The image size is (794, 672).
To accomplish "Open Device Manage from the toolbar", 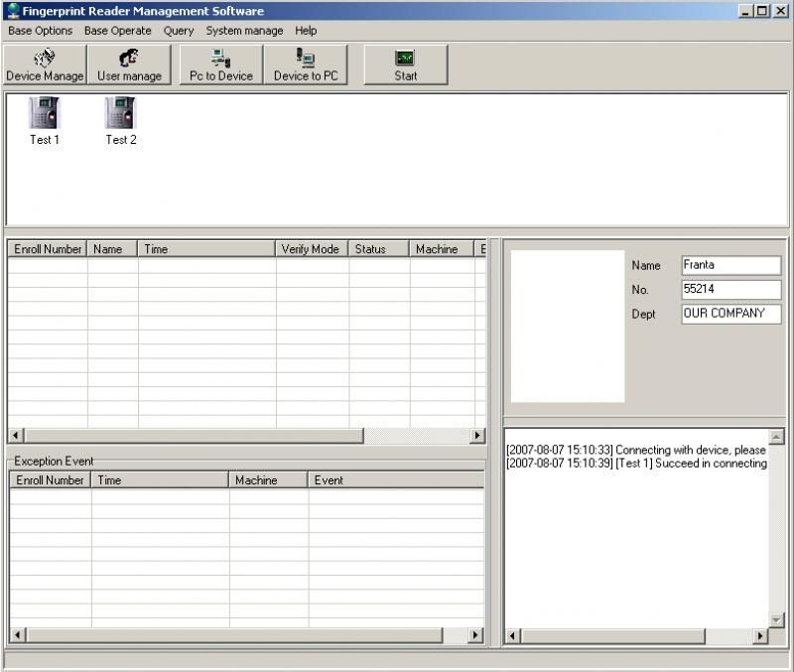I will tap(45, 65).
